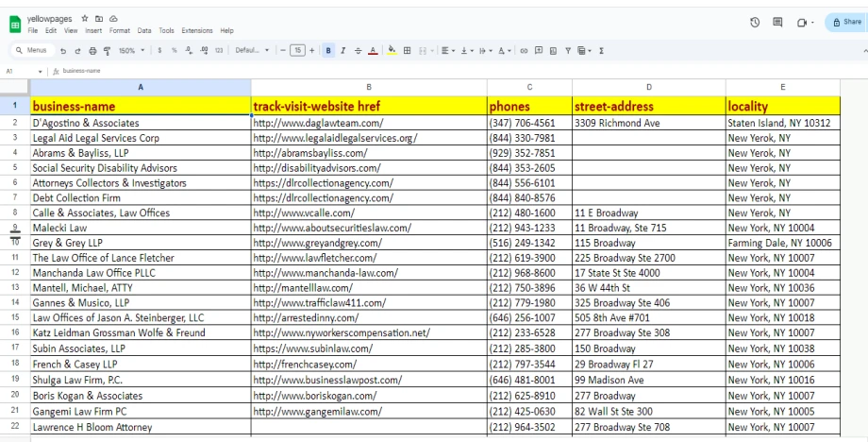Click the undo arrow icon
The width and height of the screenshot is (868, 442).
(64, 49)
